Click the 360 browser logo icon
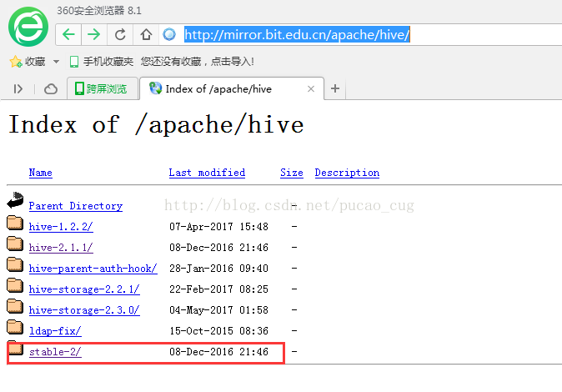Screen dimensions: 562x392 click(28, 27)
